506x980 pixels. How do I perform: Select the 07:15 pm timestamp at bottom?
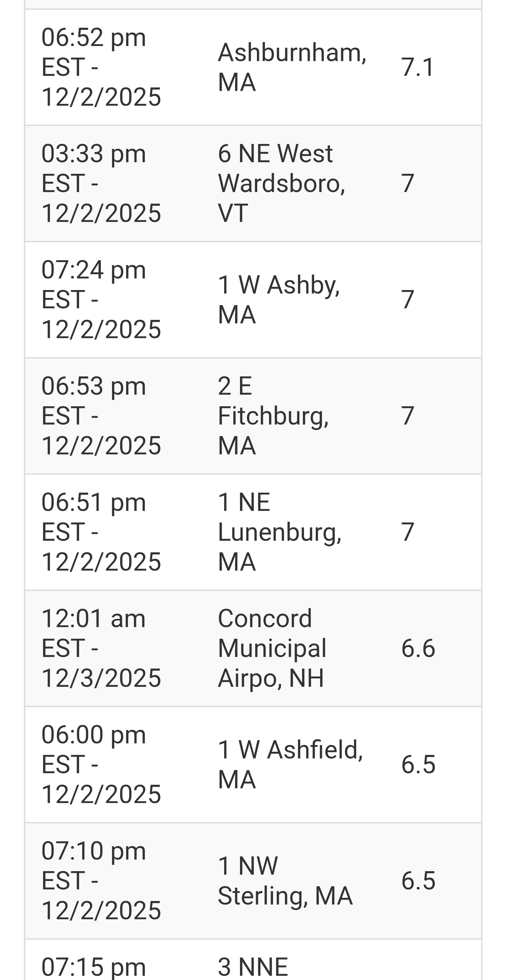point(93,967)
